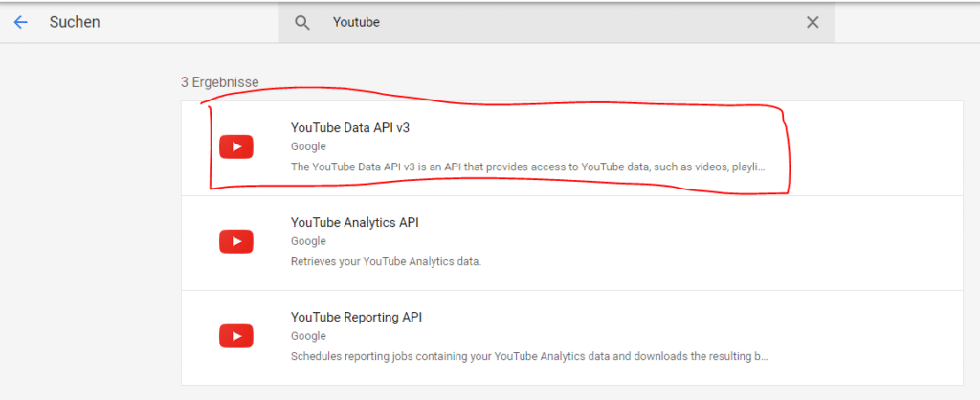This screenshot has height=400, width=980.
Task: Click 'Retrieves your YouTube Analytics data.' text
Action: click(x=387, y=262)
